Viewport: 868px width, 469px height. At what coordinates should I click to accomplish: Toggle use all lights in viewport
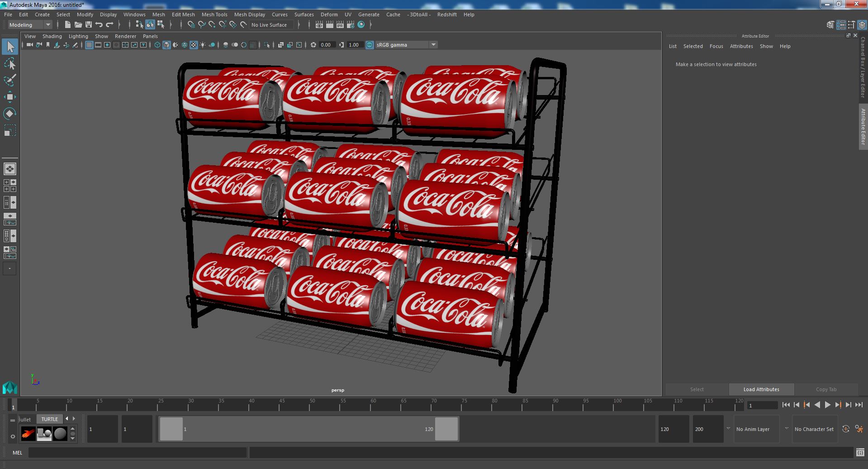(203, 45)
